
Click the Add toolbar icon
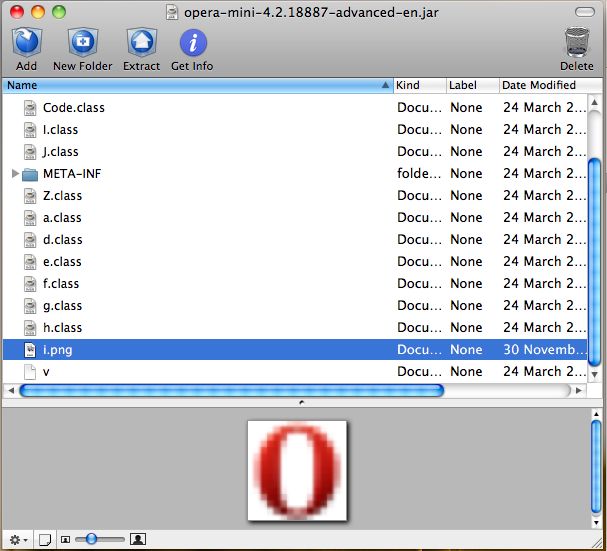(26, 42)
